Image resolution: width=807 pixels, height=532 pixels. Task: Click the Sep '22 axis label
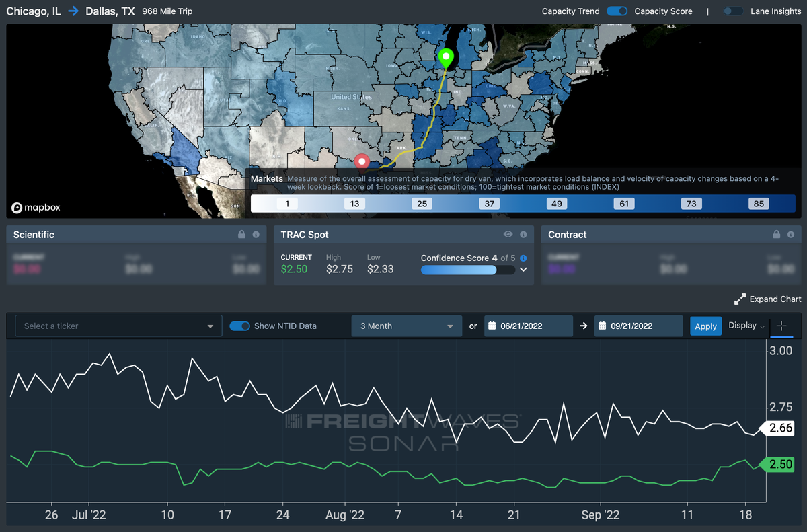[x=601, y=515]
